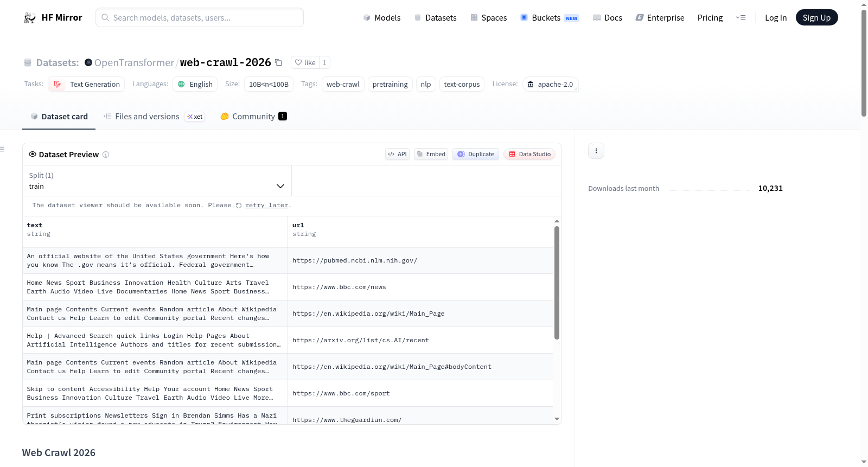Screen dimensions: 868x467
Task: Click the HF Mirror logo icon
Action: 30,18
